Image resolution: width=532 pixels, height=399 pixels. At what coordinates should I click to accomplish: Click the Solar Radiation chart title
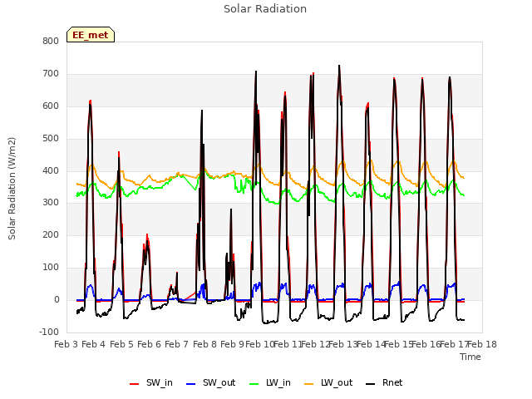(265, 9)
